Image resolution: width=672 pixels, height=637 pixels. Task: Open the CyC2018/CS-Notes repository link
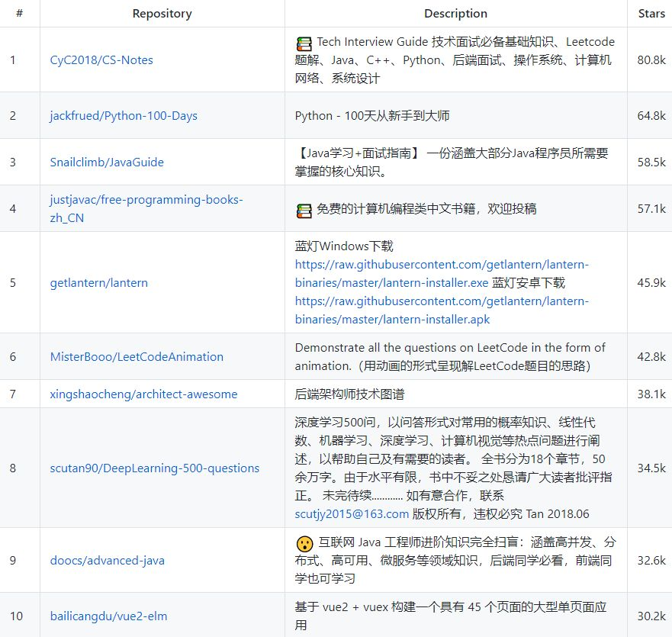coord(102,60)
